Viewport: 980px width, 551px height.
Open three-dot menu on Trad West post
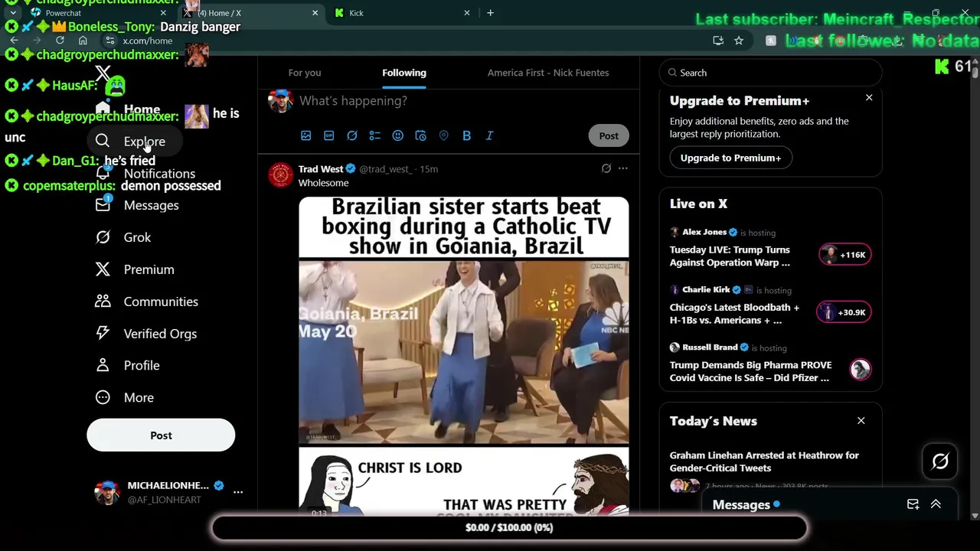coord(623,168)
